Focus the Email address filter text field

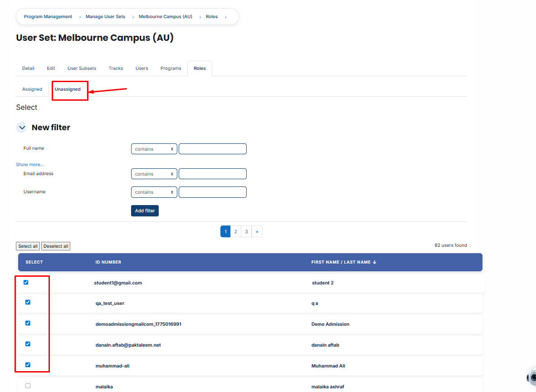coord(213,174)
